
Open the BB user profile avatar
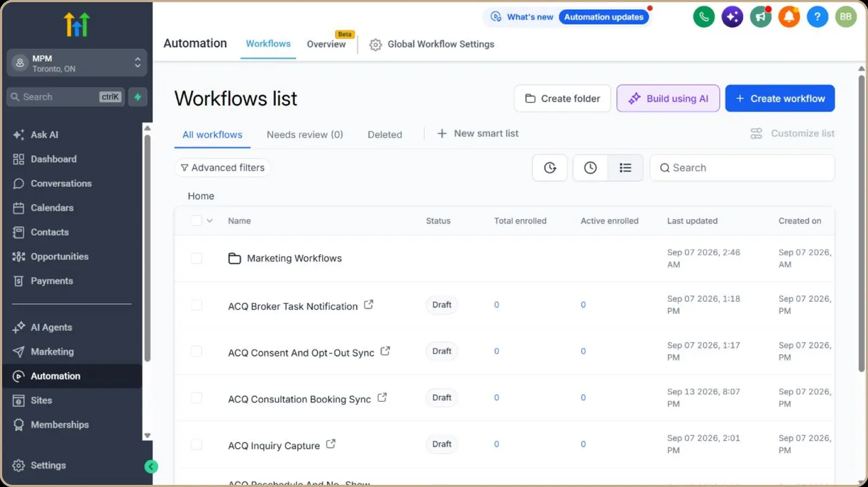click(x=846, y=17)
